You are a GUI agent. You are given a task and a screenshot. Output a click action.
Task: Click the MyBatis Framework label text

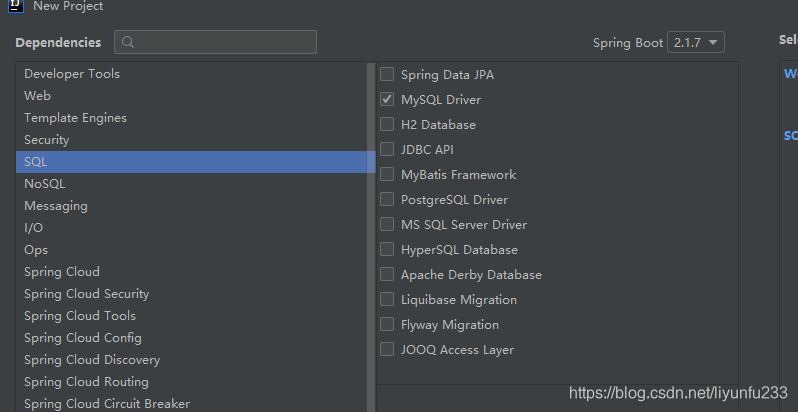[x=459, y=174]
